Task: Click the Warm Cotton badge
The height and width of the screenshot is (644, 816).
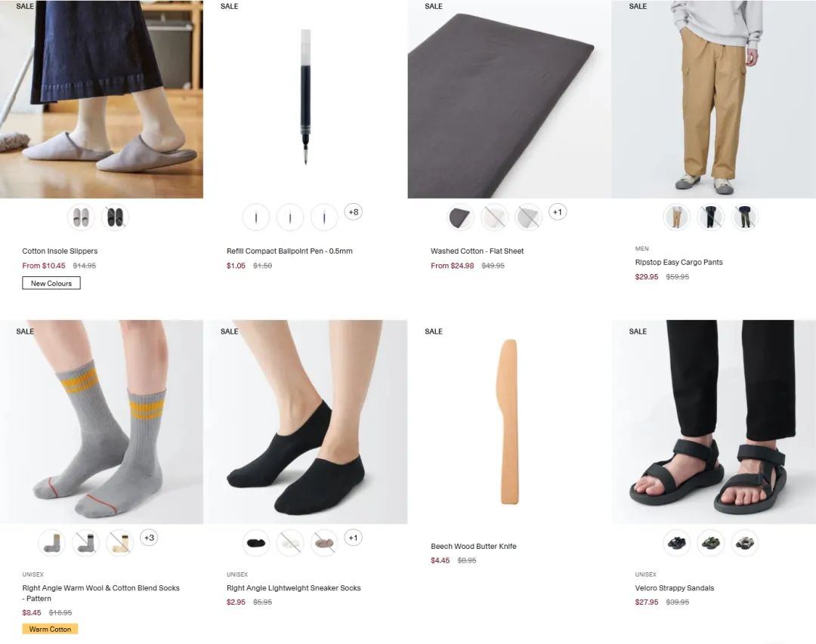Action: 50,629
